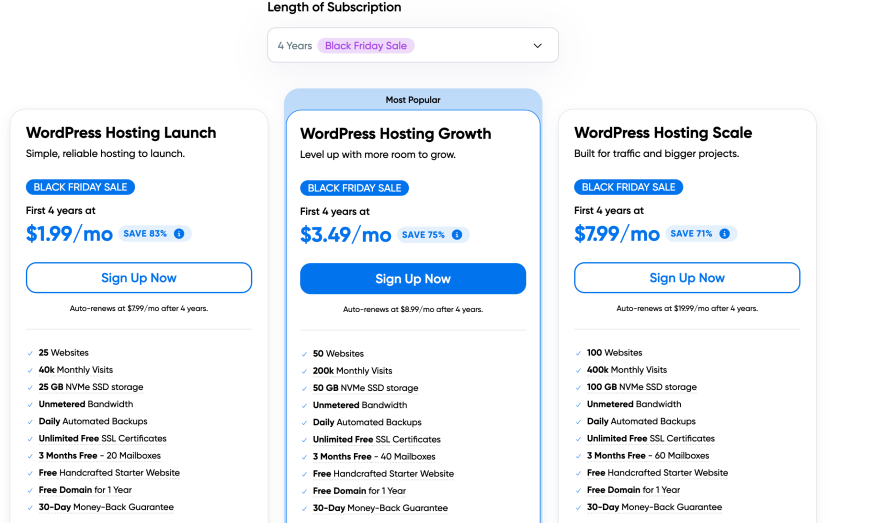Click Unmetered Bandwidth in Growth plan
Image resolution: width=884 pixels, height=523 pixels.
pyautogui.click(x=360, y=405)
